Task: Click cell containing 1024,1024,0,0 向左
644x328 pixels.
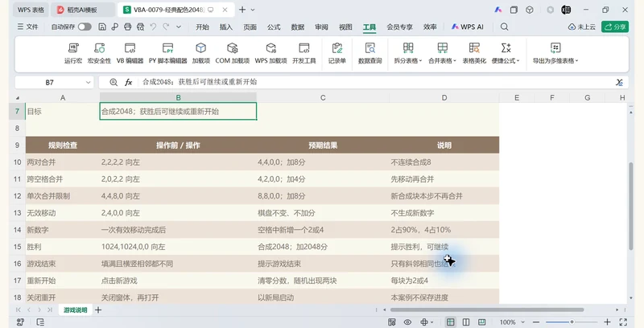Action: click(178, 247)
